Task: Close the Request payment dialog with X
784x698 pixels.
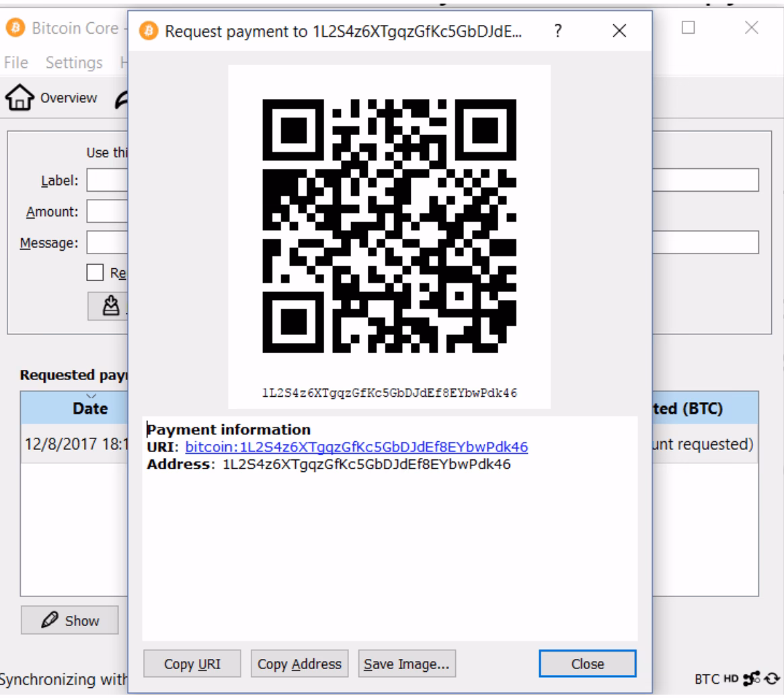Action: click(x=619, y=31)
